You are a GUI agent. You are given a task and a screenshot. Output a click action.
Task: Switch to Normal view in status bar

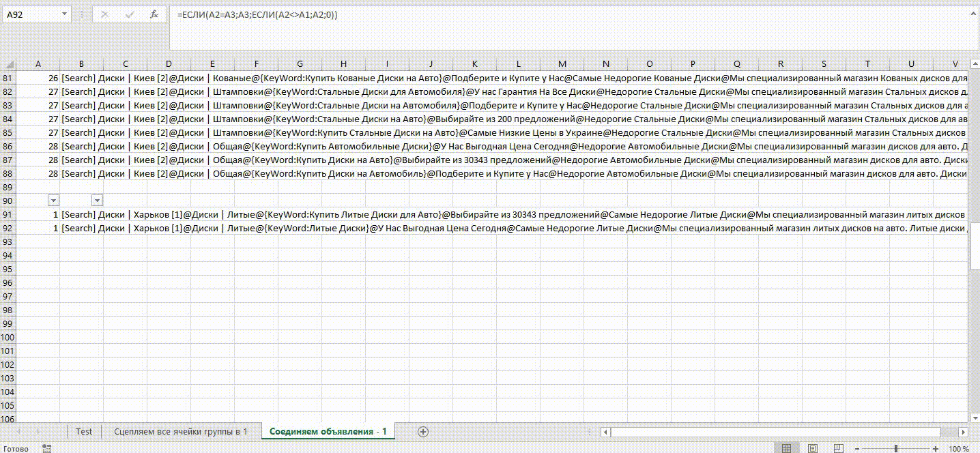pyautogui.click(x=786, y=448)
